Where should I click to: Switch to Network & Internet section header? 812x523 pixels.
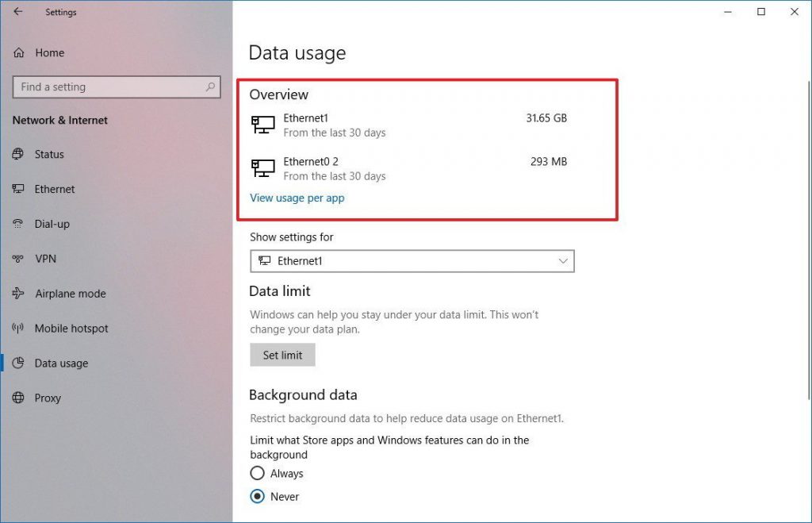pos(59,120)
